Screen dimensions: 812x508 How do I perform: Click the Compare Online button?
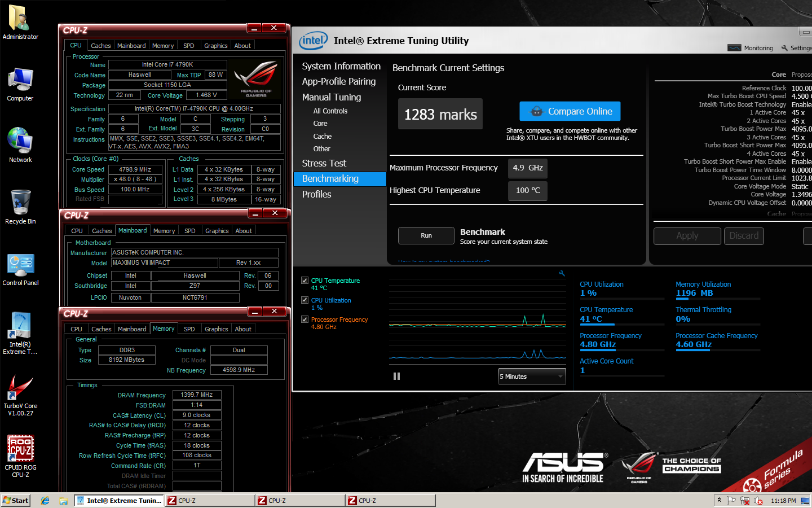click(x=570, y=111)
